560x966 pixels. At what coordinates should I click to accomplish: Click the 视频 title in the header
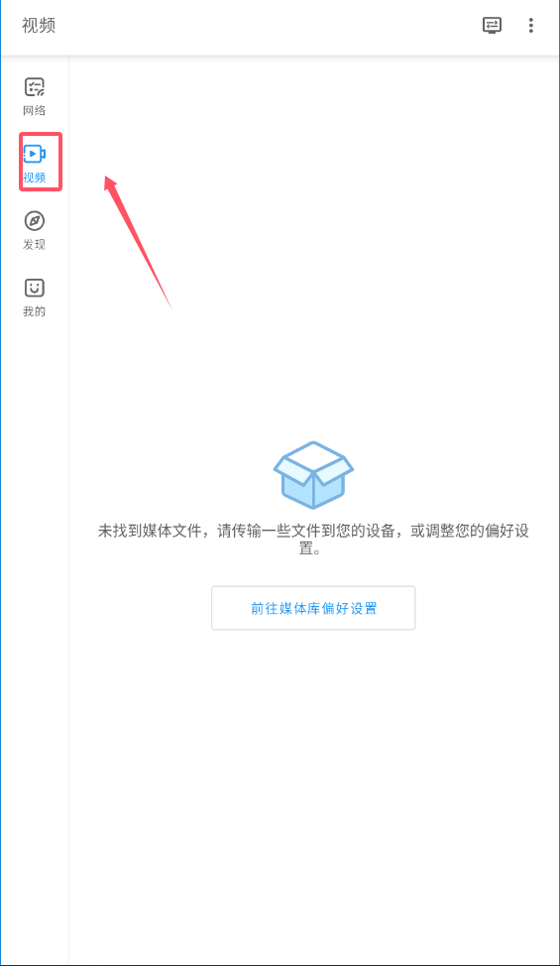39,25
